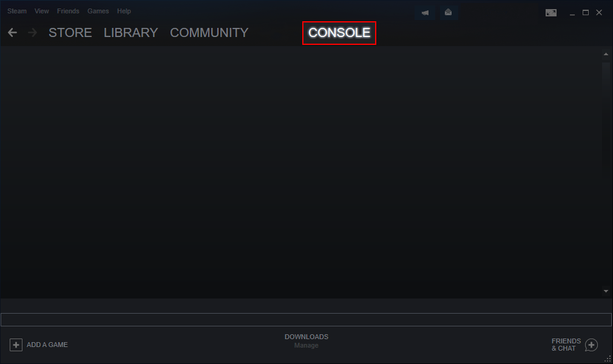Screen dimensions: 613x364
Task: Focus the console command input field
Action: click(x=306, y=320)
